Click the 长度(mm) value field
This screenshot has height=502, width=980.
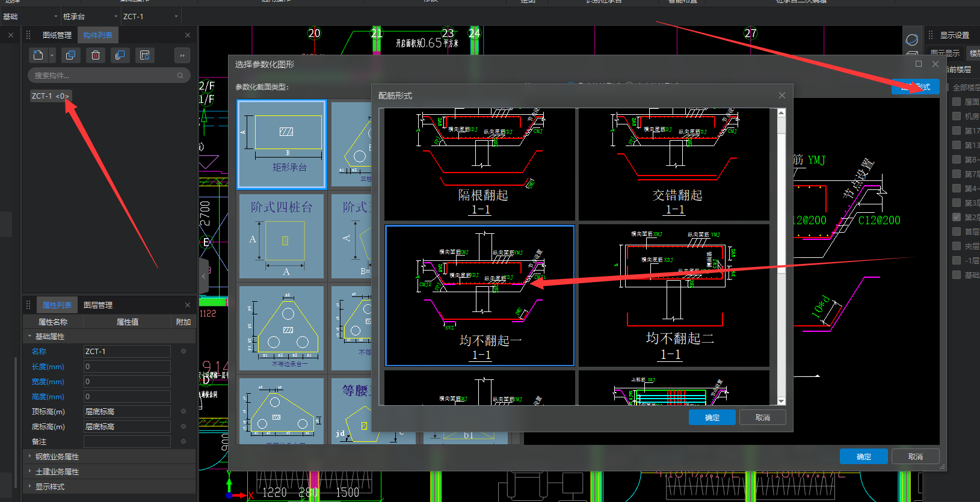coord(127,366)
